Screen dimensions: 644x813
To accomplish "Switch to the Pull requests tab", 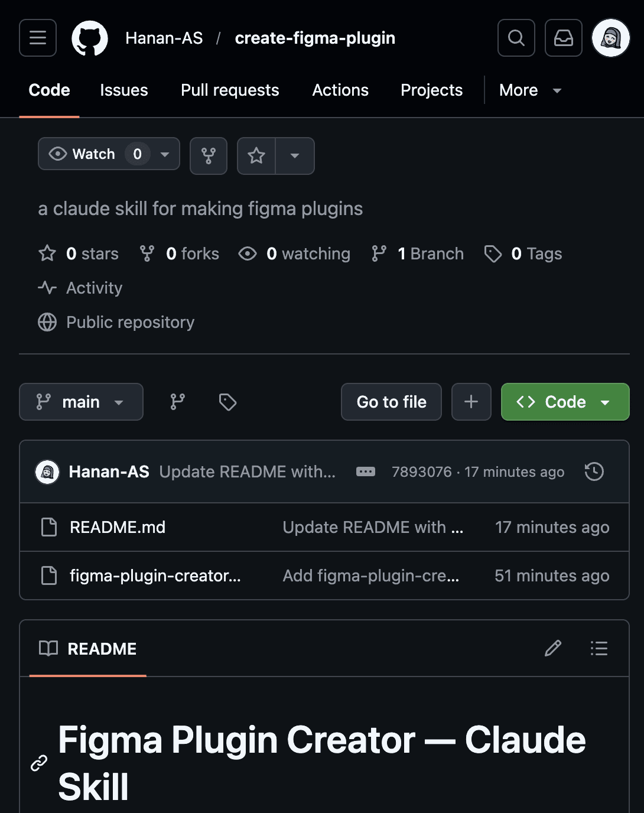I will [x=230, y=90].
